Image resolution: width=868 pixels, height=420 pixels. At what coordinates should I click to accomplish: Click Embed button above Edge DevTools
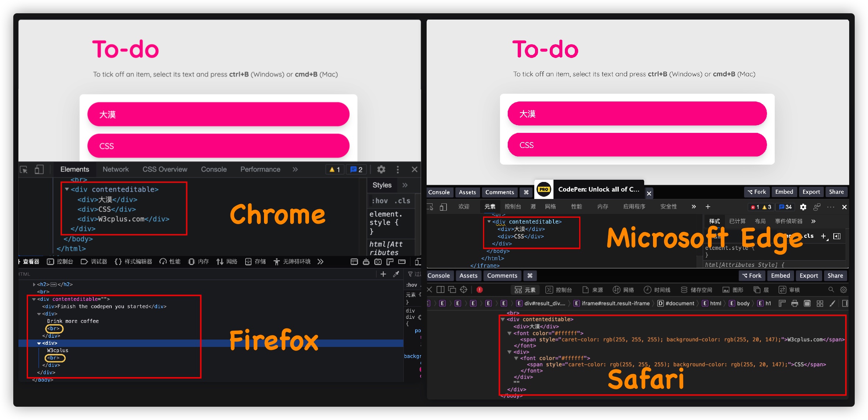[784, 192]
